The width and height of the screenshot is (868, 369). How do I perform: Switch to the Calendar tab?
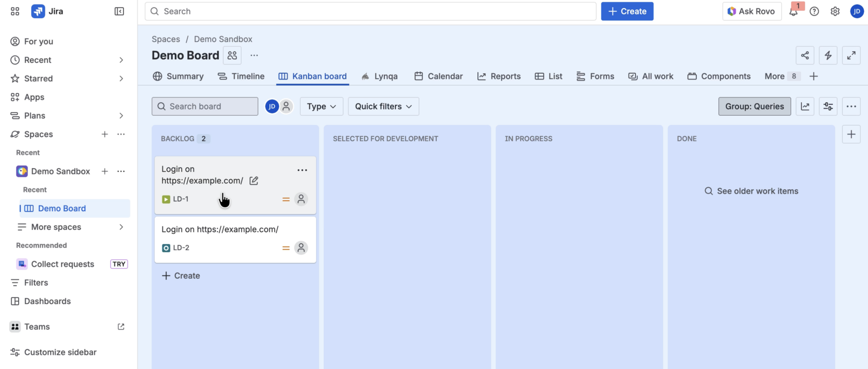439,76
